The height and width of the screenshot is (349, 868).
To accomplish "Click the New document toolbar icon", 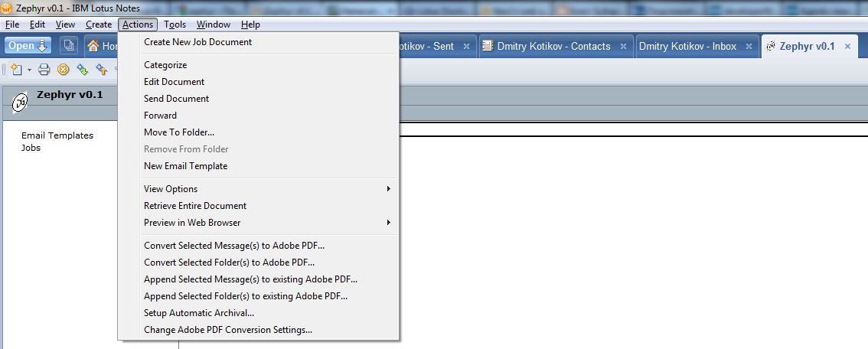I will (16, 70).
